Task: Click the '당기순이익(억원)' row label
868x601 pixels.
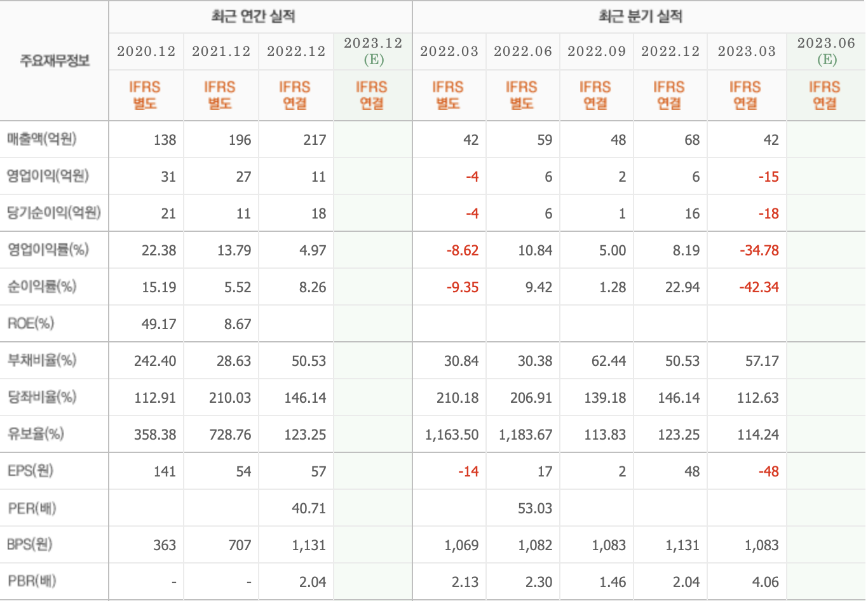Action: point(54,213)
